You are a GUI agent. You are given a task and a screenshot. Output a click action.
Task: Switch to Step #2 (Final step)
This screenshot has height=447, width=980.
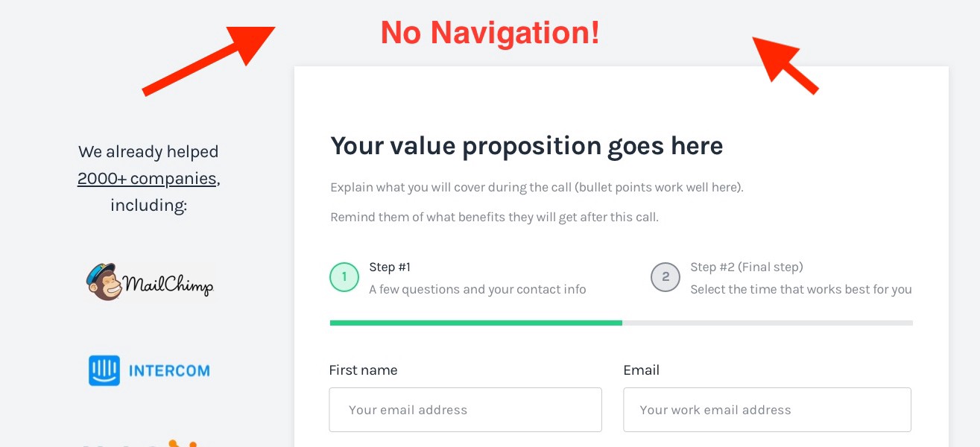pyautogui.click(x=746, y=267)
